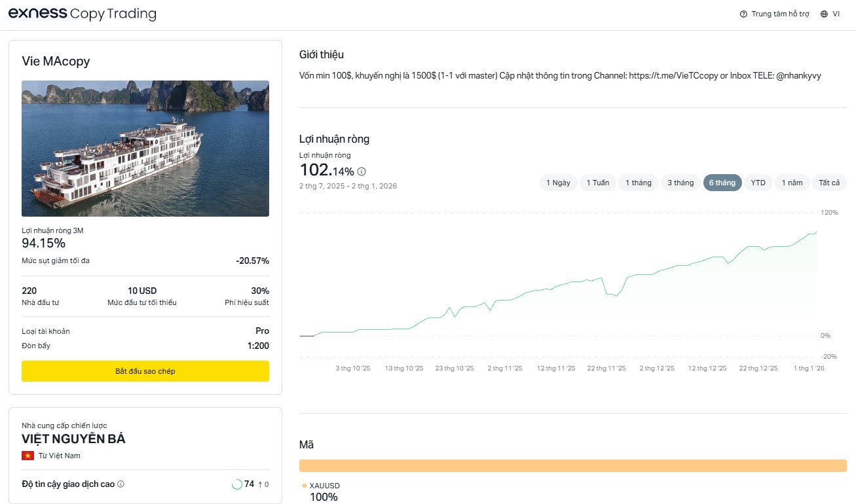Switch to the YTD period
This screenshot has height=504, width=856.
(x=758, y=183)
